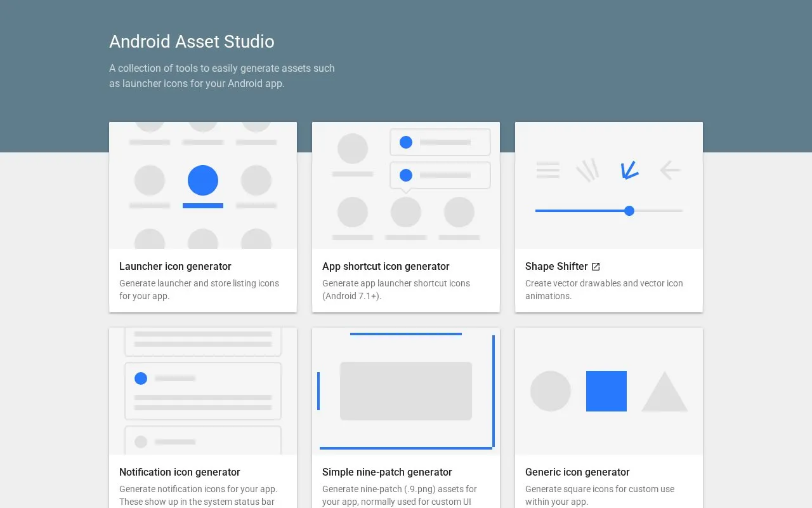Screen dimensions: 812x508
Task: Click "Generate app launcher shortcut icons" description
Action: point(396,290)
